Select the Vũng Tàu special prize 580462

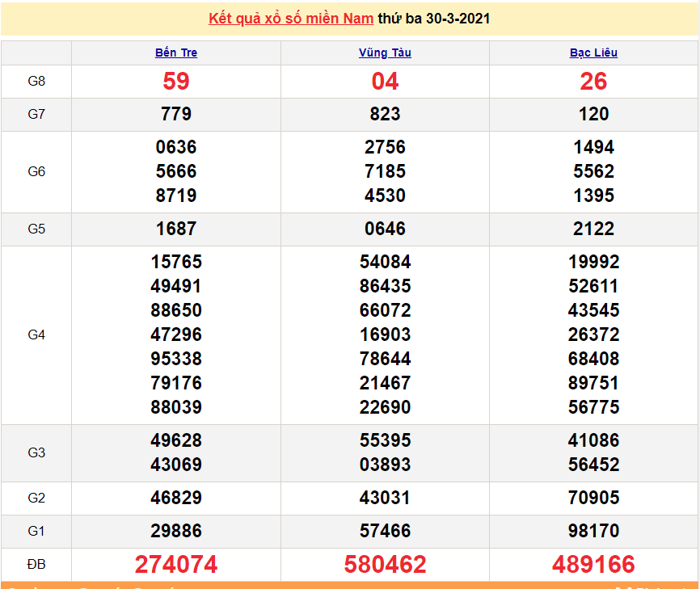[x=385, y=564]
